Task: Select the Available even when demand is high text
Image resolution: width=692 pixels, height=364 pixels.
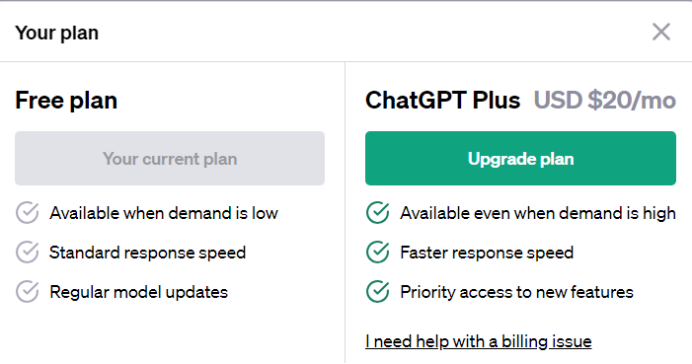Action: [x=538, y=213]
